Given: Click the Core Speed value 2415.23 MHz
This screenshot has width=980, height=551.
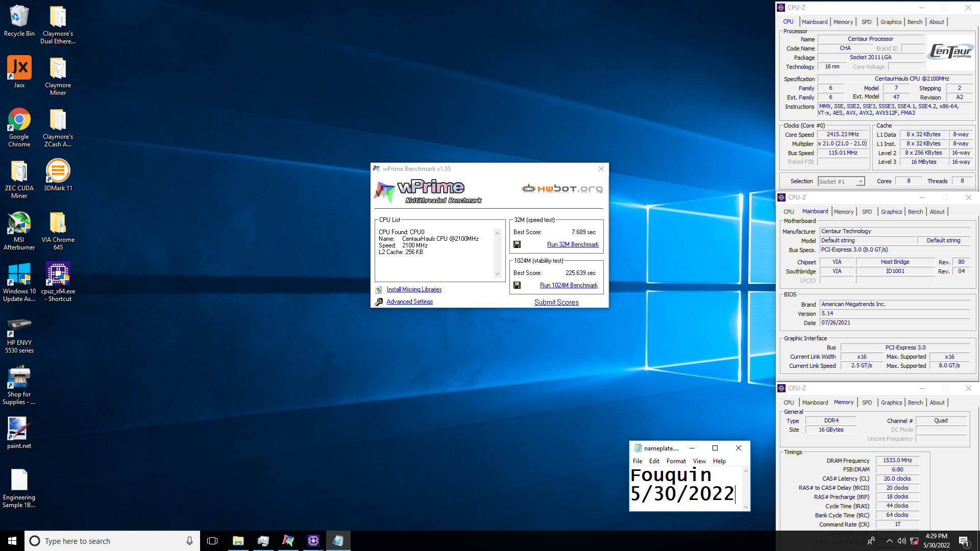Looking at the screenshot, I should tap(842, 135).
